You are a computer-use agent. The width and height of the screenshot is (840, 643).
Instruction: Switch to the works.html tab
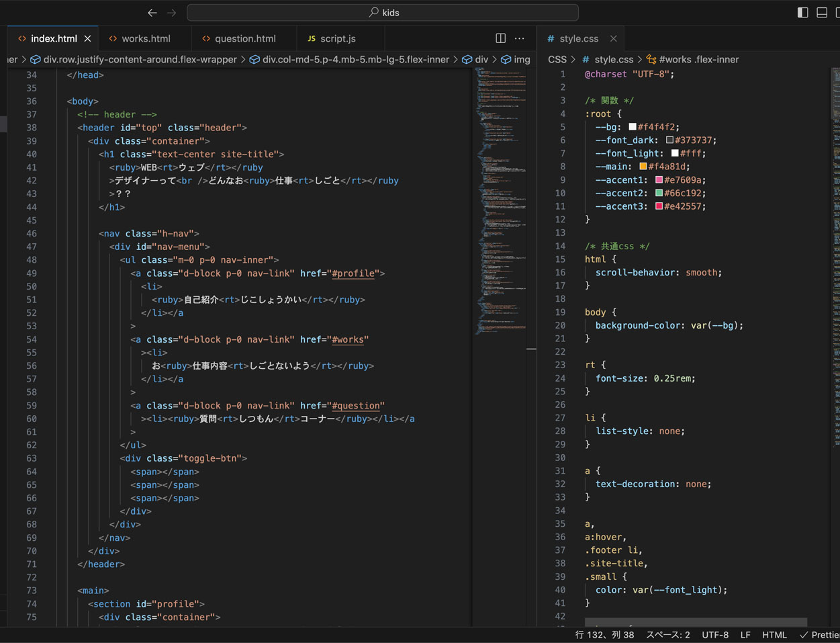(145, 39)
